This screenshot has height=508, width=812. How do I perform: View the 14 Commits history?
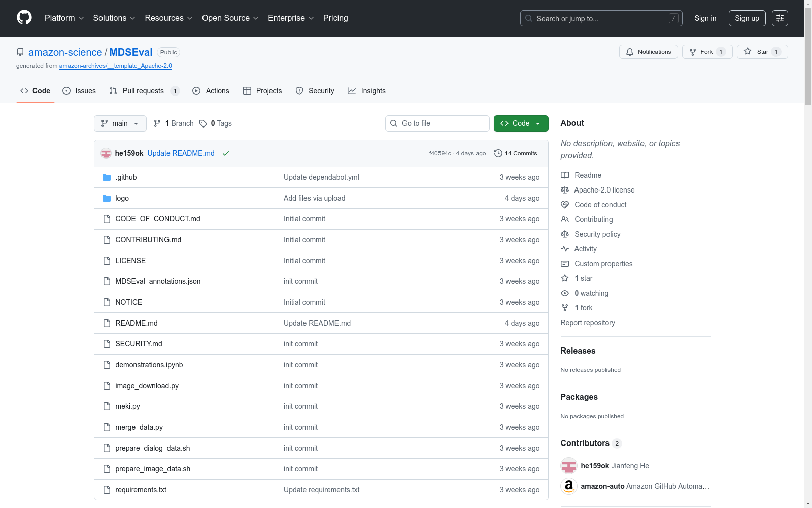pyautogui.click(x=516, y=153)
